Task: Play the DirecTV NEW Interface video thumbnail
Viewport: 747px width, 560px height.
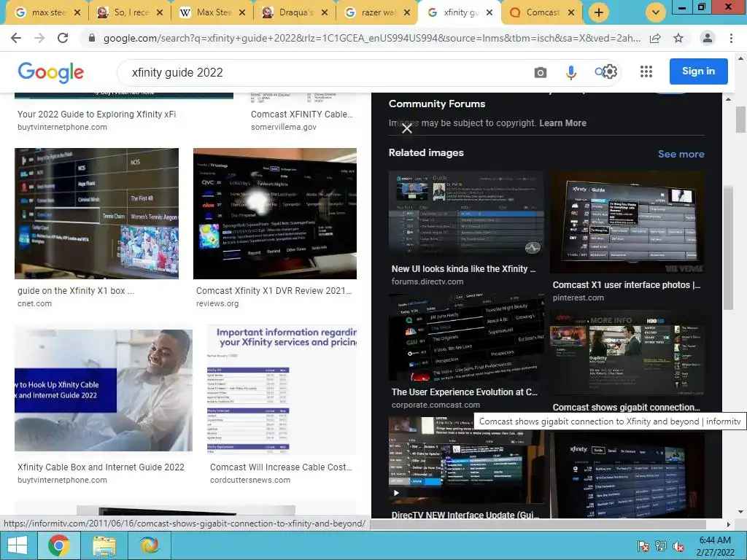Action: click(466, 459)
